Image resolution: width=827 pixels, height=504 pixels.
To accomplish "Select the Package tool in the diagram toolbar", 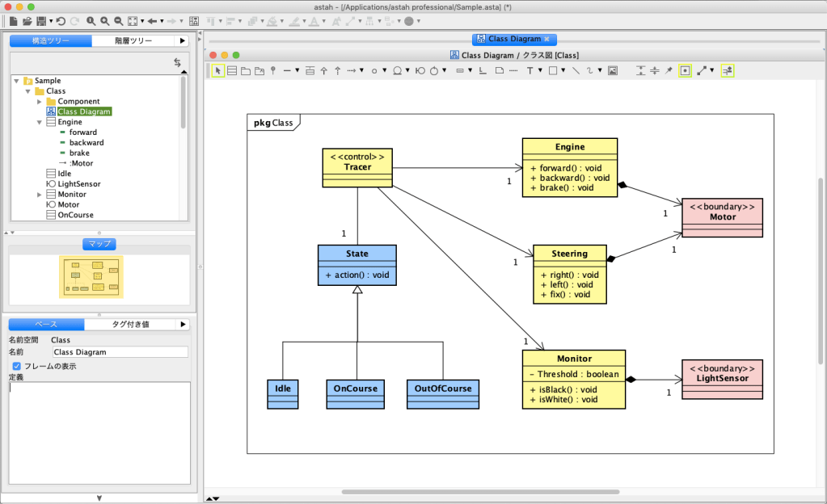I will [246, 71].
